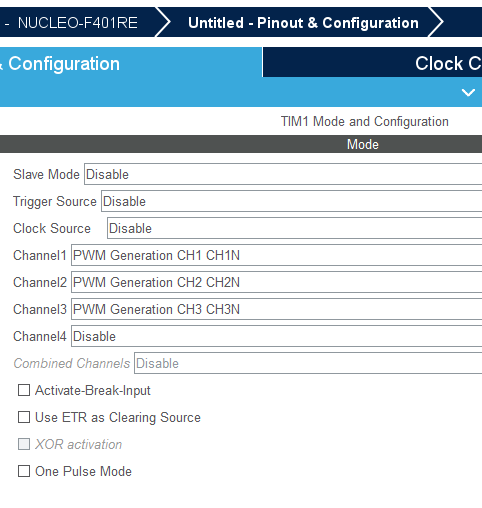This screenshot has width=482, height=508.
Task: Click the XOR activation checkbox
Action: click(x=24, y=444)
